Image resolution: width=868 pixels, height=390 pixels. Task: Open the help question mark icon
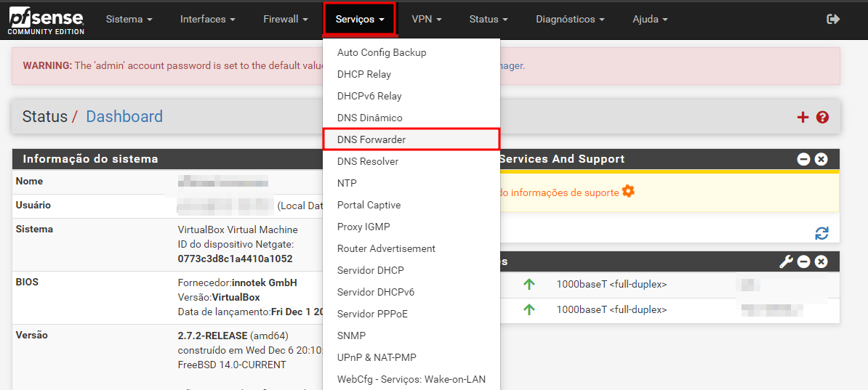click(x=822, y=117)
